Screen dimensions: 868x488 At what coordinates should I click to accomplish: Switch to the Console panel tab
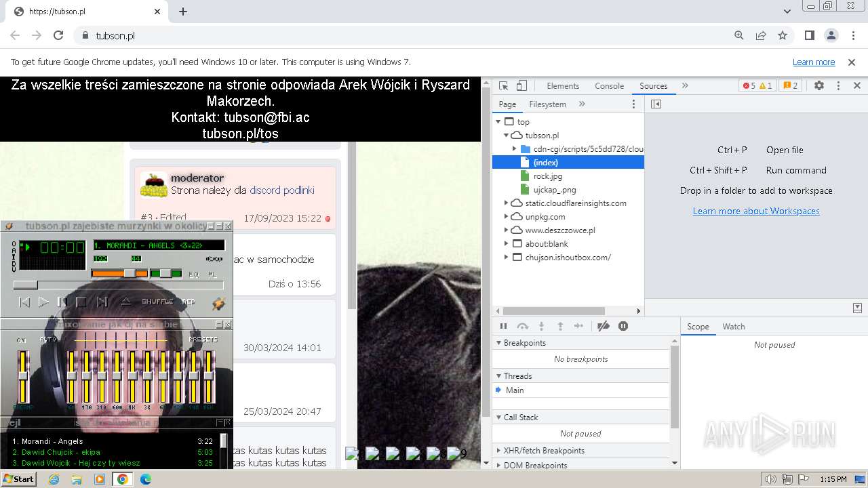609,86
